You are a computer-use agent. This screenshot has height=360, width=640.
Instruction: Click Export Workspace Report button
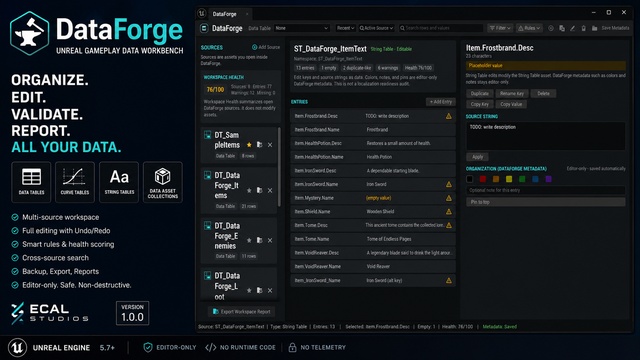[242, 311]
